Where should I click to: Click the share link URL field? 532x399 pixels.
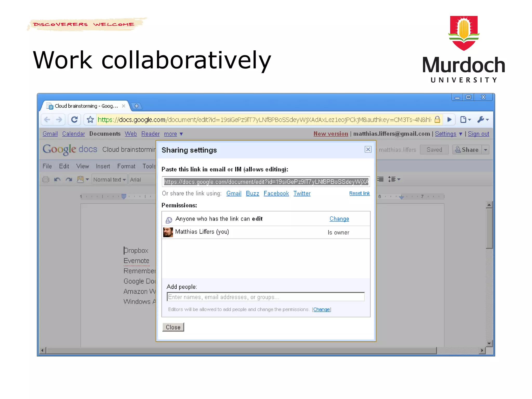click(x=266, y=182)
